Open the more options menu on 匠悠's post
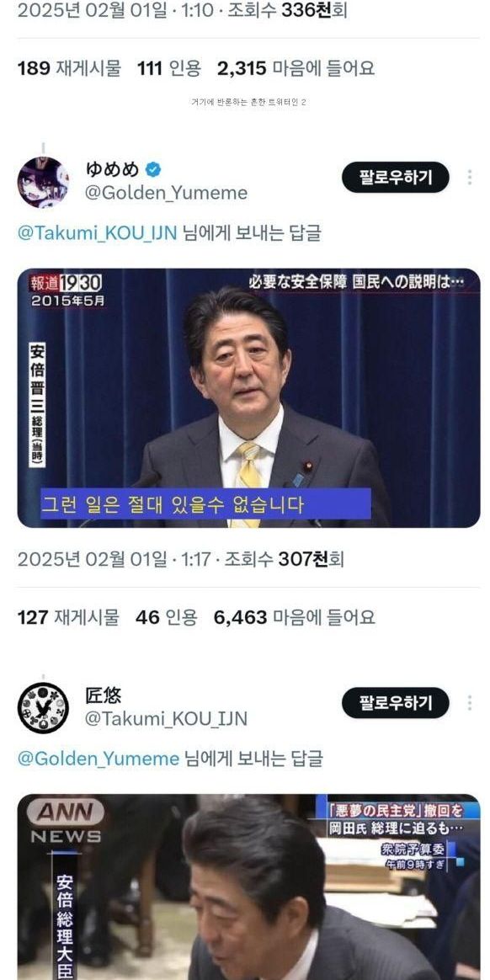490x980 pixels. (469, 703)
